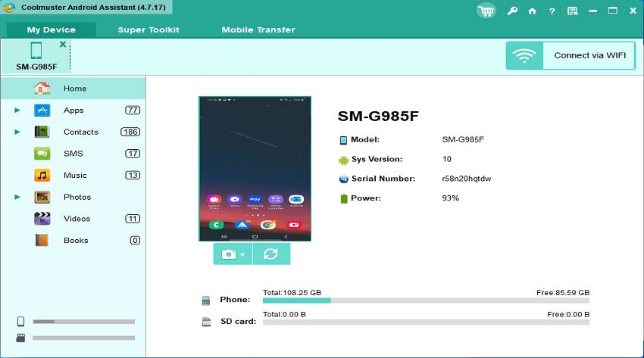Select Home in the sidebar
The height and width of the screenshot is (358, 644).
pyautogui.click(x=73, y=88)
